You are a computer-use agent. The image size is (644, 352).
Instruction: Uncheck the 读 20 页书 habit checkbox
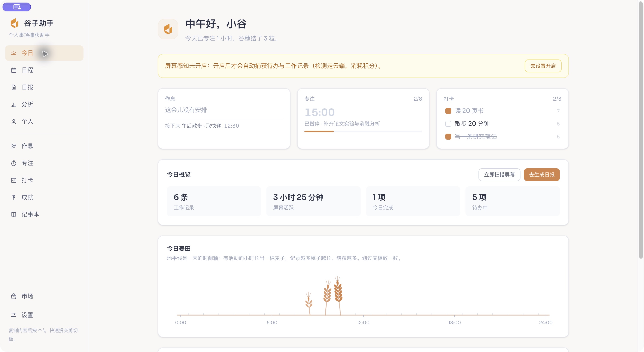click(x=448, y=111)
